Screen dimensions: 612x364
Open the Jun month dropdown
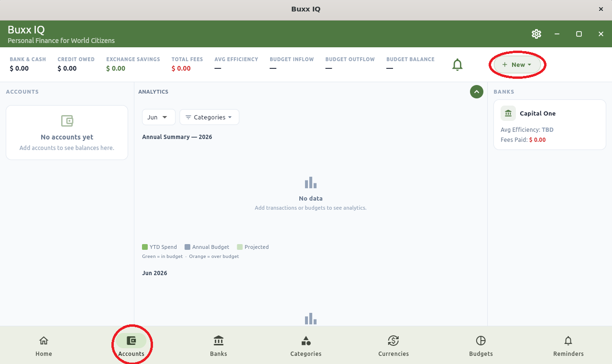pyautogui.click(x=159, y=117)
